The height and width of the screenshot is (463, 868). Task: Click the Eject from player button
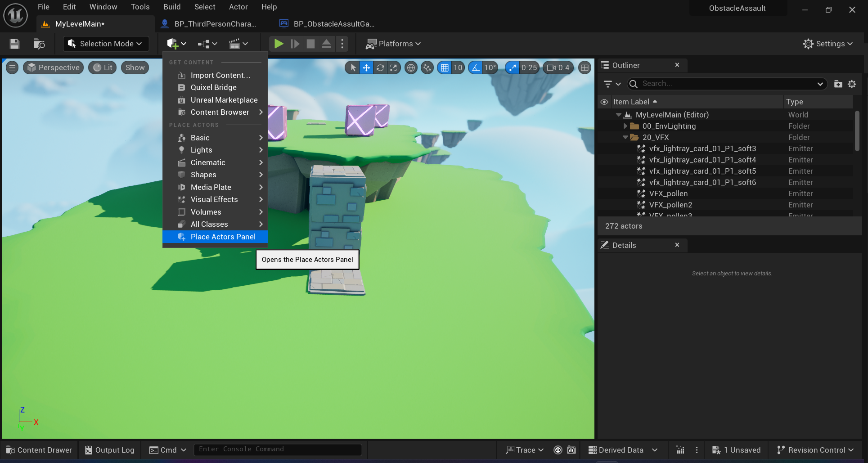coord(327,44)
